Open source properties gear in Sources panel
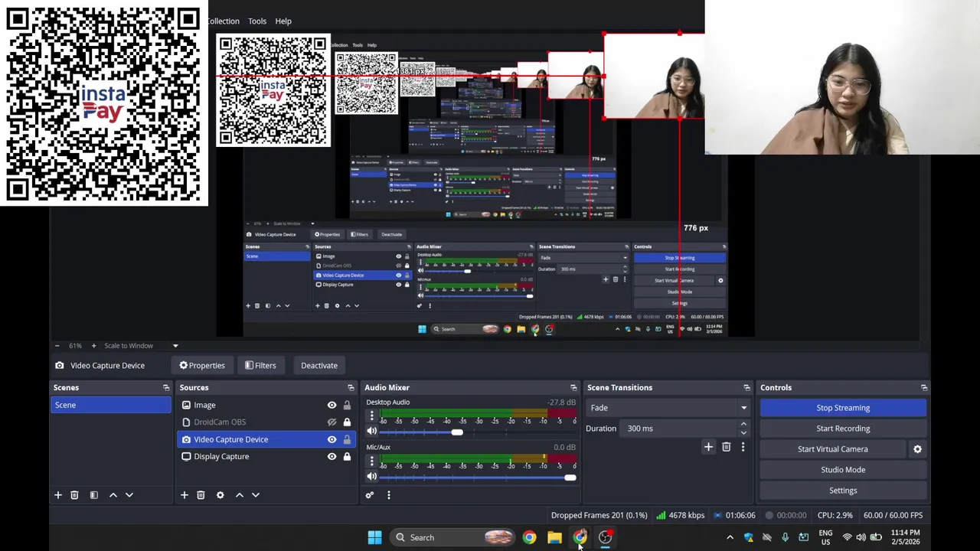Screen dimensions: 980x551 tap(220, 495)
